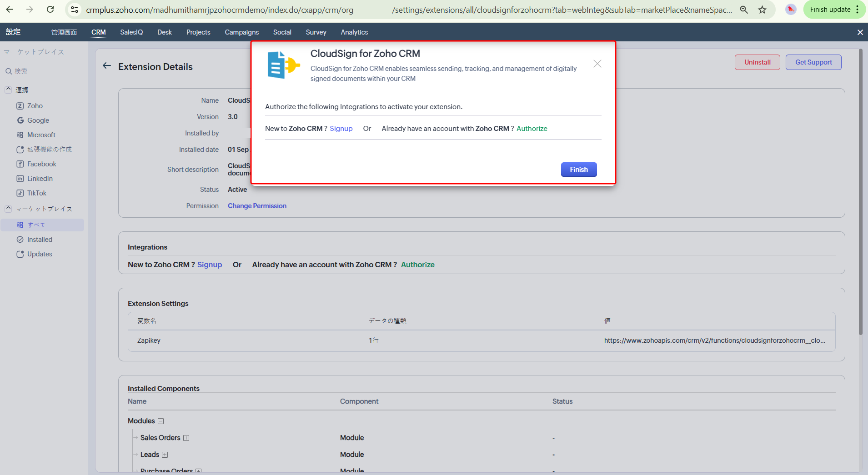Click the sidebar search field 検索
Screen dimensions: 868x475
[21, 71]
